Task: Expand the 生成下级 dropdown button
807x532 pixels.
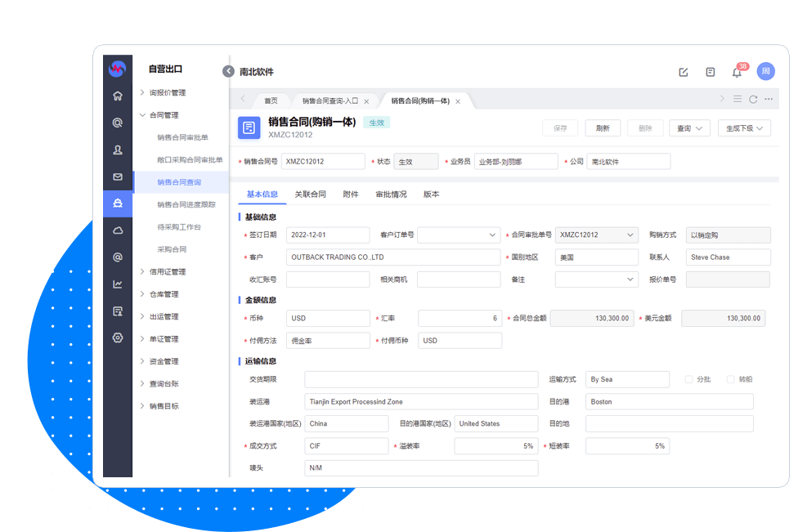Action: point(744,128)
